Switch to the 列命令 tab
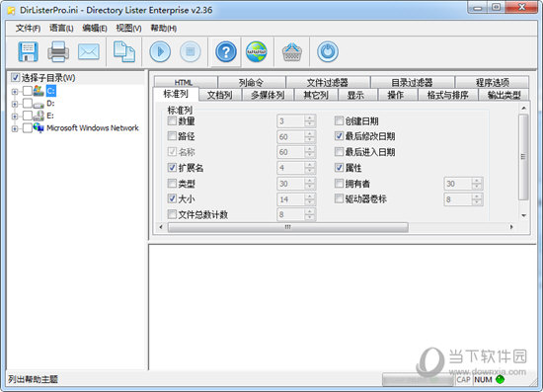 [251, 82]
